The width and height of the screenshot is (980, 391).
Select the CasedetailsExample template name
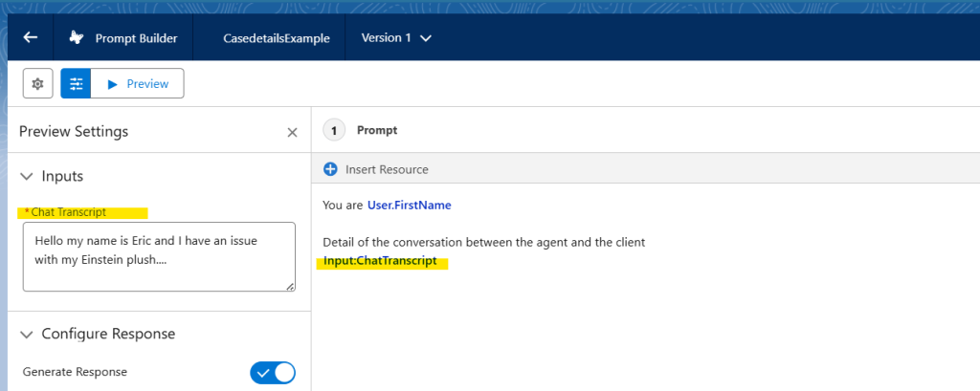point(277,38)
